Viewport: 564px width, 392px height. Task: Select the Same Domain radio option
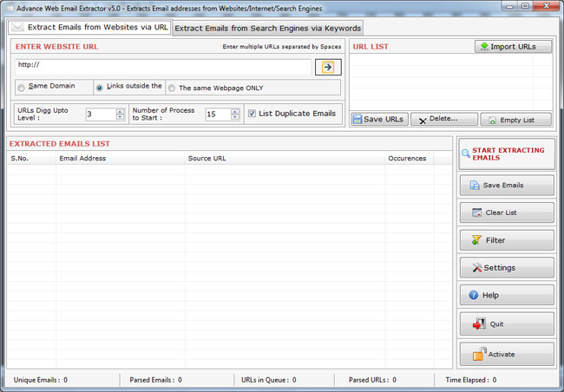[x=21, y=88]
